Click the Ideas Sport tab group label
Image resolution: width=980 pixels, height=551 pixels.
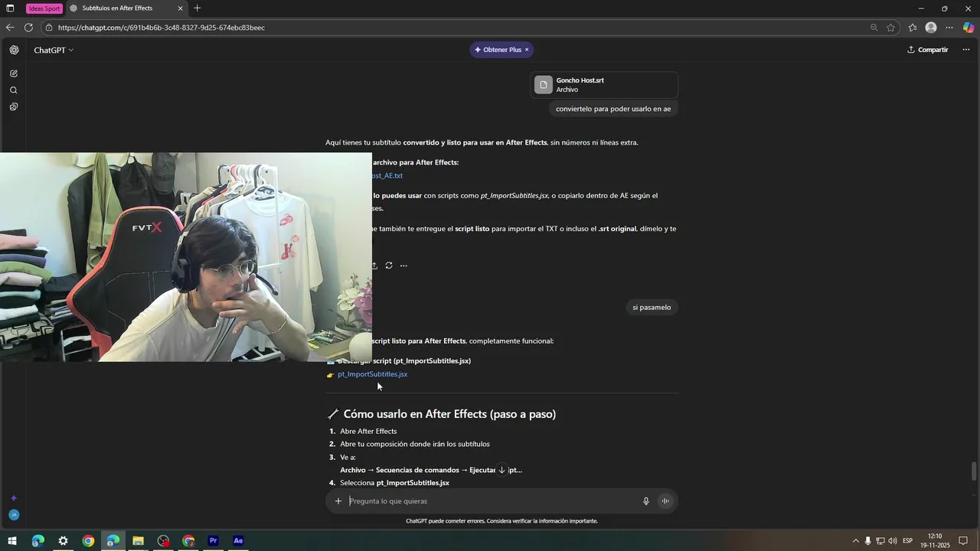point(44,8)
